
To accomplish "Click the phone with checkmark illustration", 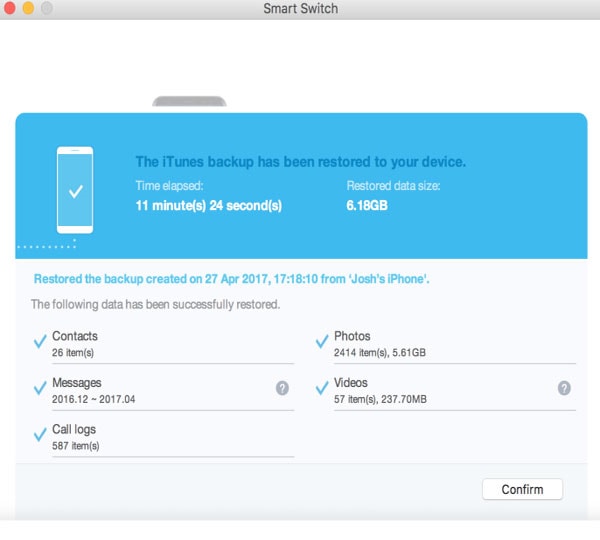I will coord(75,190).
